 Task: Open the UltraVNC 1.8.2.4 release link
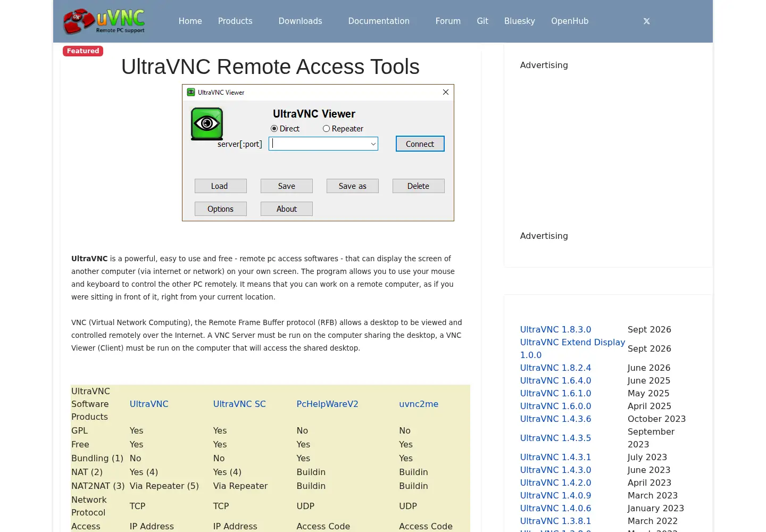pyautogui.click(x=555, y=368)
